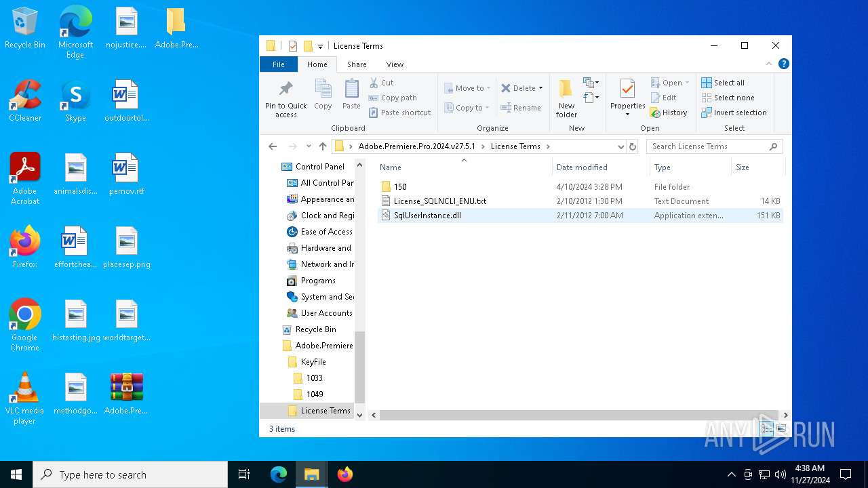Click Search License Terms field
Screen dimensions: 868x488
tap(715, 146)
